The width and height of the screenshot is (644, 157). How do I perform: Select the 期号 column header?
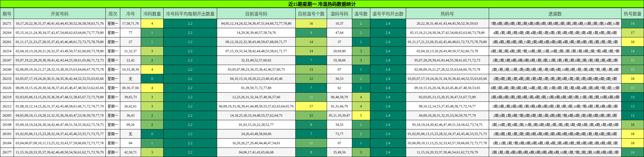coord(7,14)
